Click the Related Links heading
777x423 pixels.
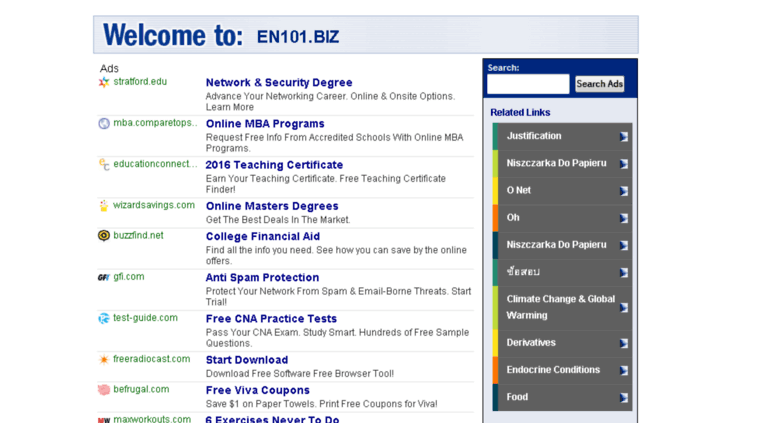point(520,112)
